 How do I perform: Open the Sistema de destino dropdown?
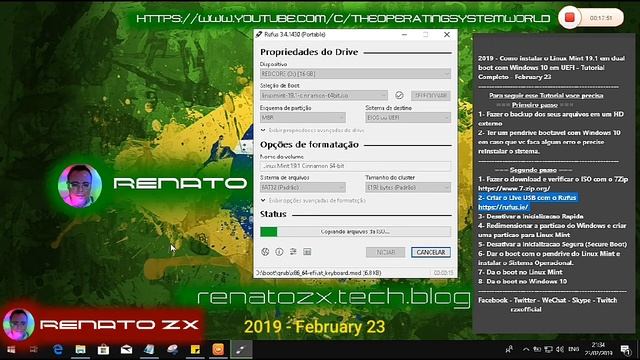pyautogui.click(x=408, y=118)
